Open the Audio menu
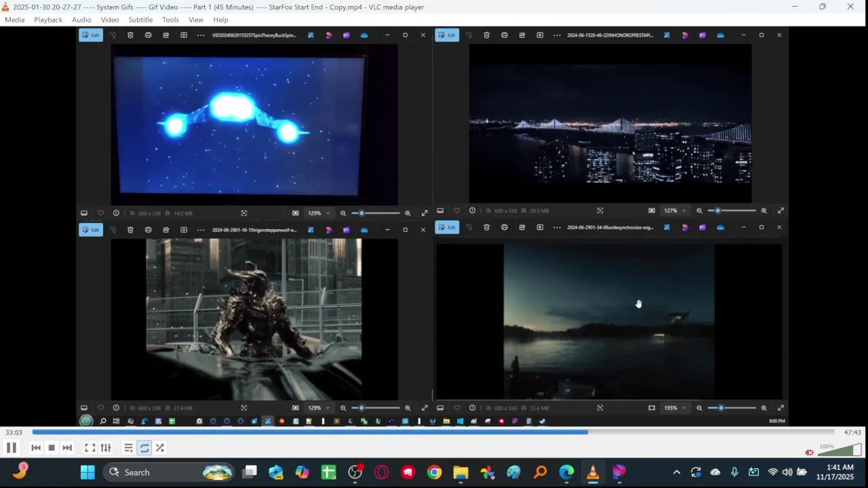The height and width of the screenshot is (488, 868). click(x=81, y=20)
